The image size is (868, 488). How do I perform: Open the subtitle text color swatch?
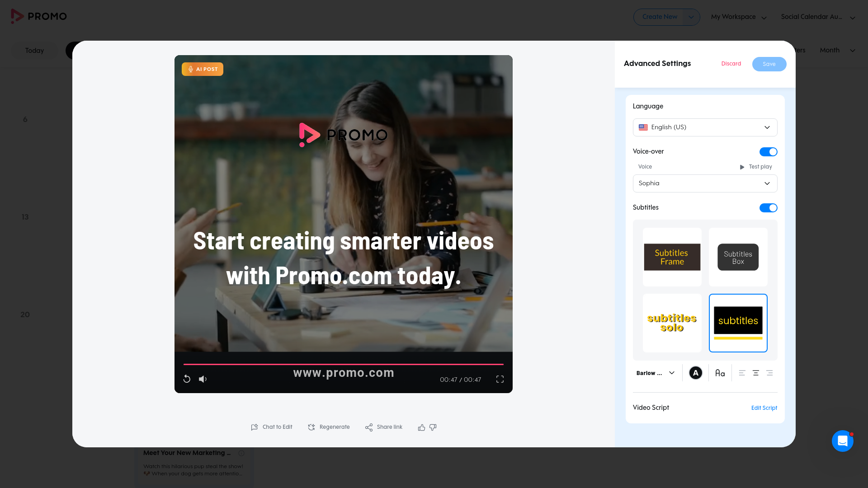pos(695,373)
